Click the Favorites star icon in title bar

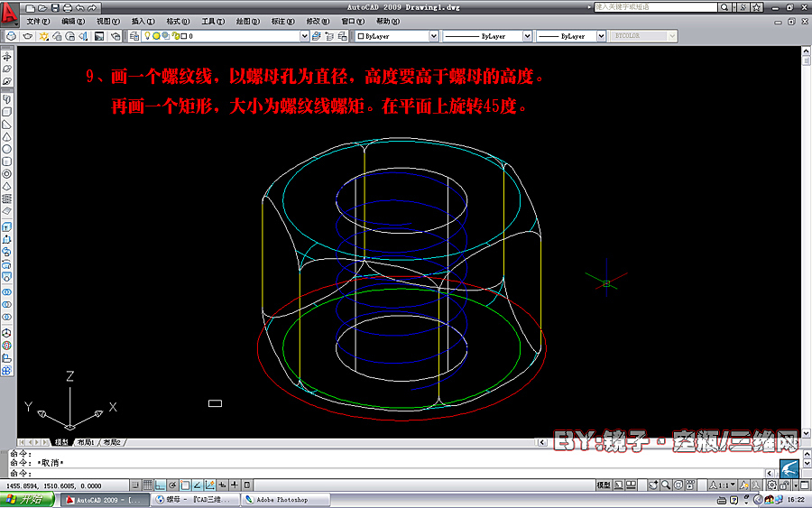[757, 7]
